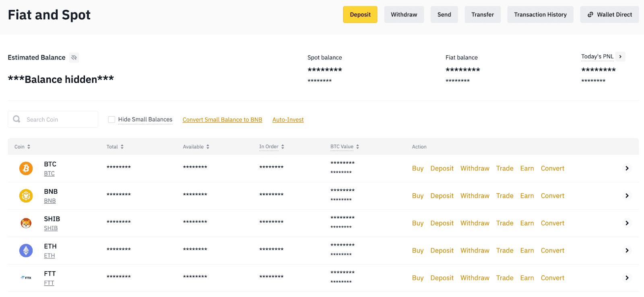Click the link icon in Wallet Direct

[590, 14]
